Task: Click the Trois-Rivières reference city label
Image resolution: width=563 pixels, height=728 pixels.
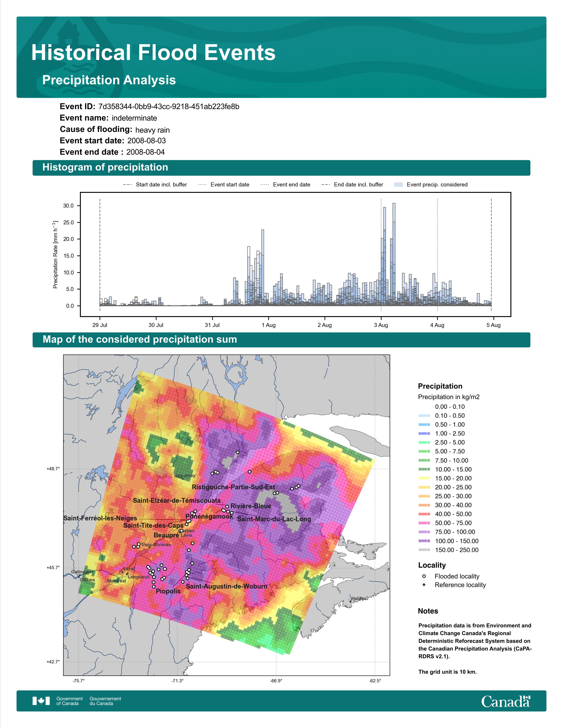Action: coord(156,545)
